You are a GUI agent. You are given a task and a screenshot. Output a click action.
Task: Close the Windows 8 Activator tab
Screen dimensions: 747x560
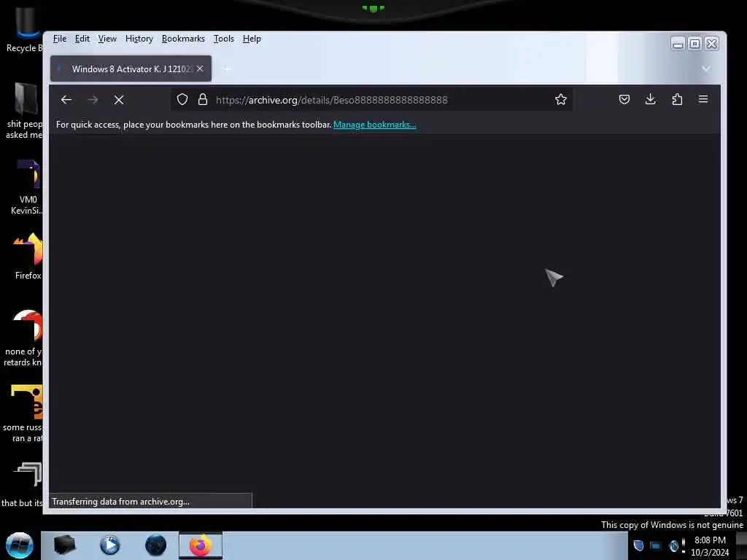tap(200, 69)
